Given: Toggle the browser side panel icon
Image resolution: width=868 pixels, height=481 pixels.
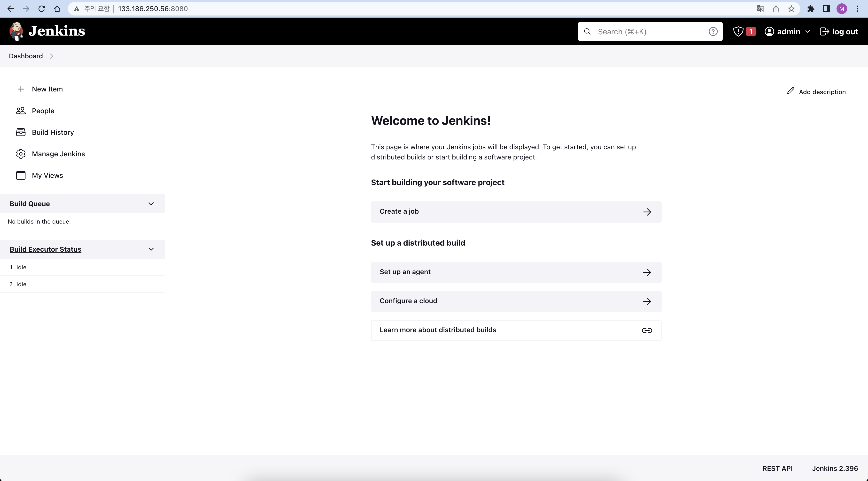Looking at the screenshot, I should click(x=826, y=9).
